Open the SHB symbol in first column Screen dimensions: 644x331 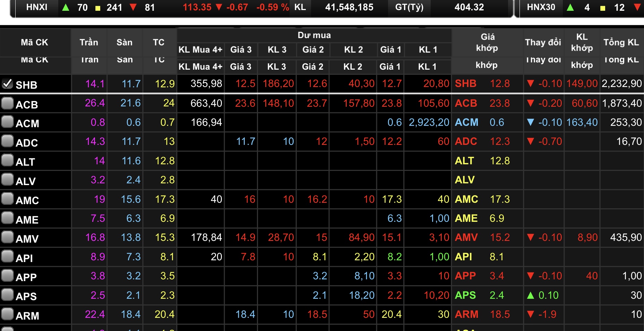pos(26,85)
